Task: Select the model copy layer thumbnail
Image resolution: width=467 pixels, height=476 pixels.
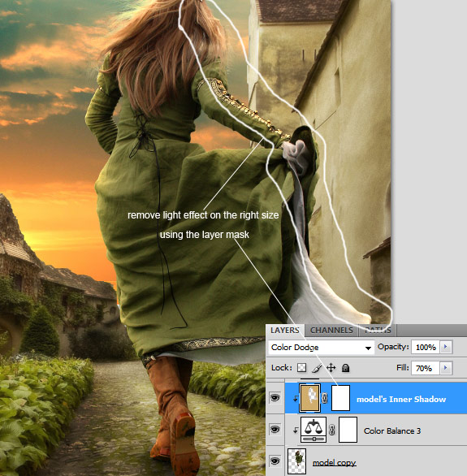Action: point(296,461)
